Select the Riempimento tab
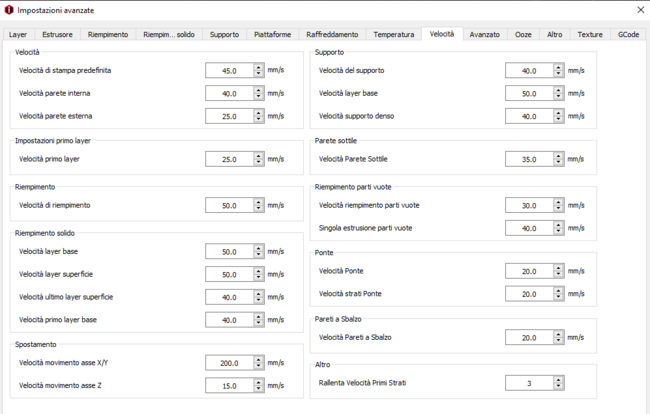 (108, 34)
